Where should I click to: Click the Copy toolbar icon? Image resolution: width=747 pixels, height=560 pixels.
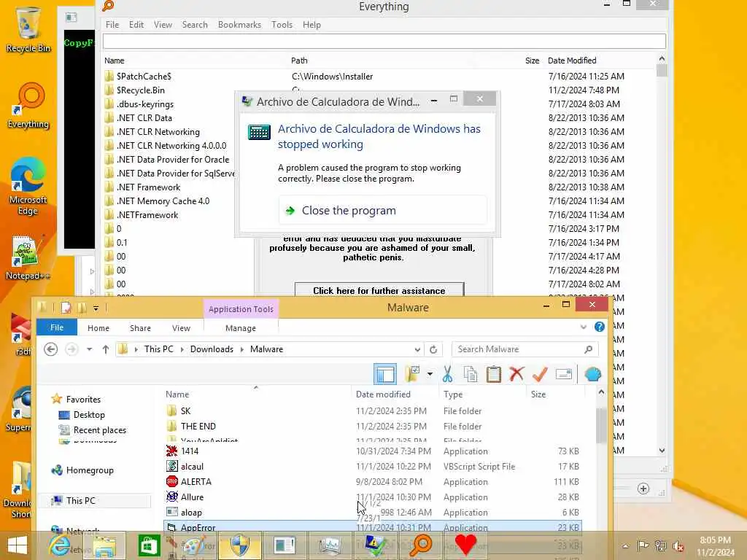[471, 374]
